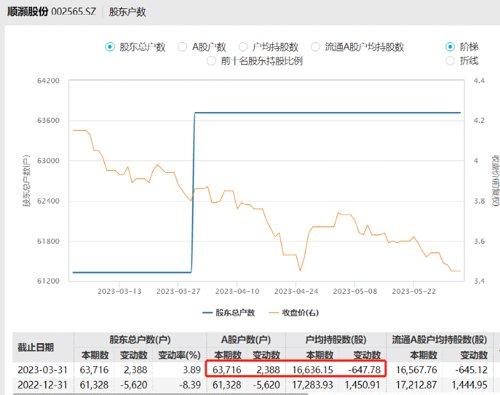Select the 股东总户数 radio option

[135, 47]
